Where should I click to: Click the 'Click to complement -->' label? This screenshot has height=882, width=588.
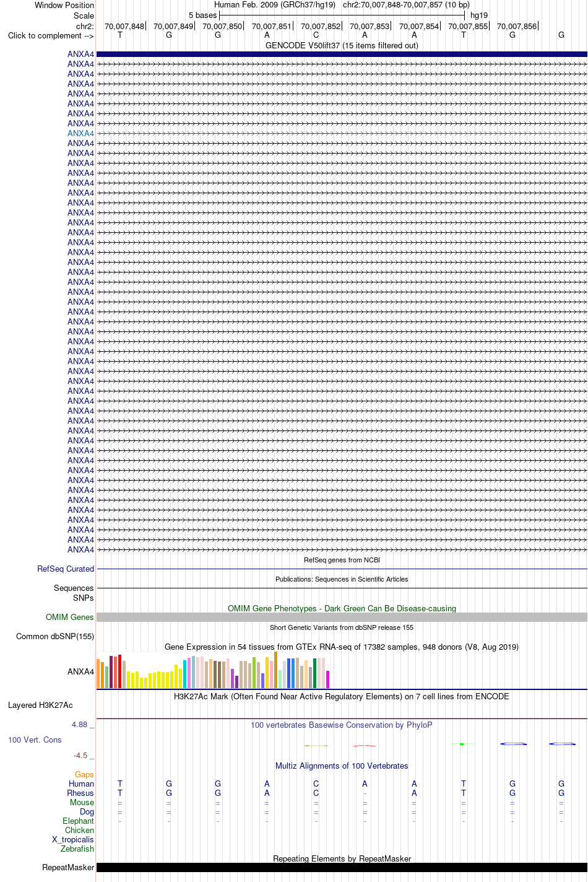click(x=51, y=35)
